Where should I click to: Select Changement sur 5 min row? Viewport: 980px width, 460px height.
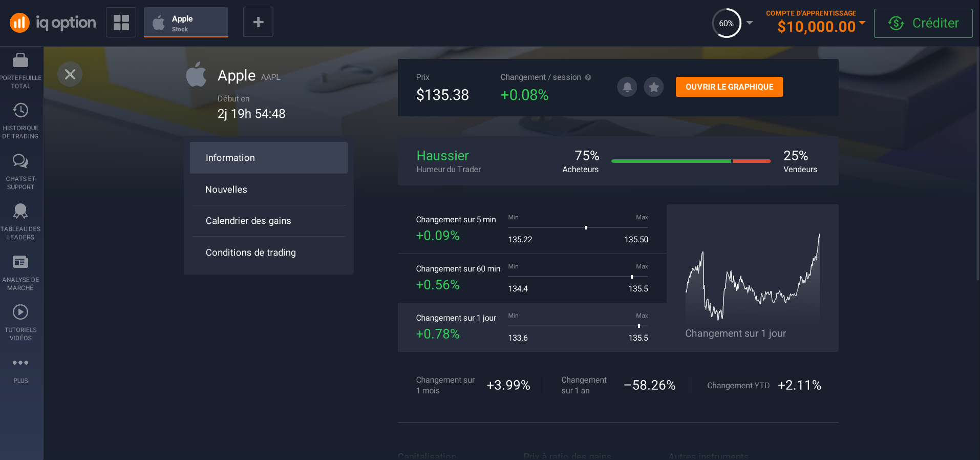(x=532, y=229)
